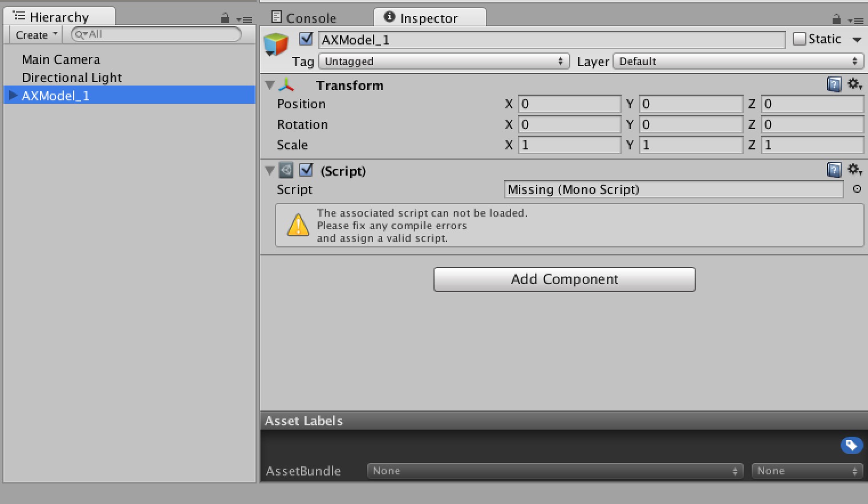
Task: Switch to the Console tab
Action: click(x=304, y=18)
